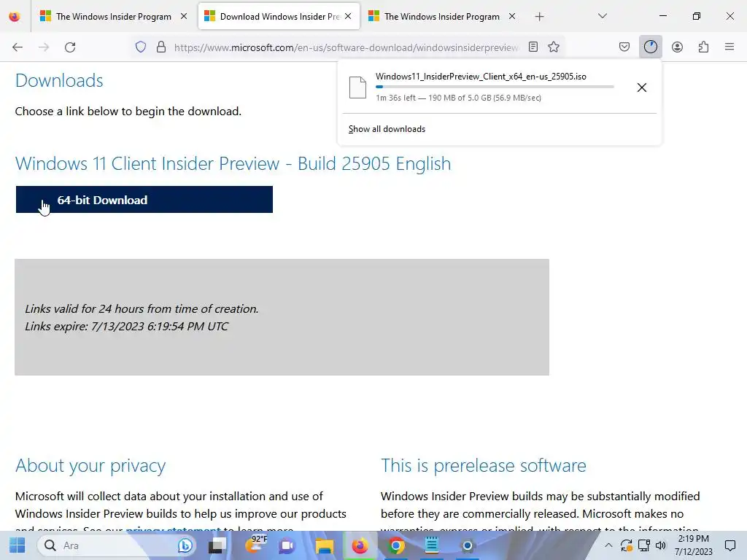Open the Settings gear on the taskbar
Viewport: 747px width, 560px height.
click(x=468, y=545)
